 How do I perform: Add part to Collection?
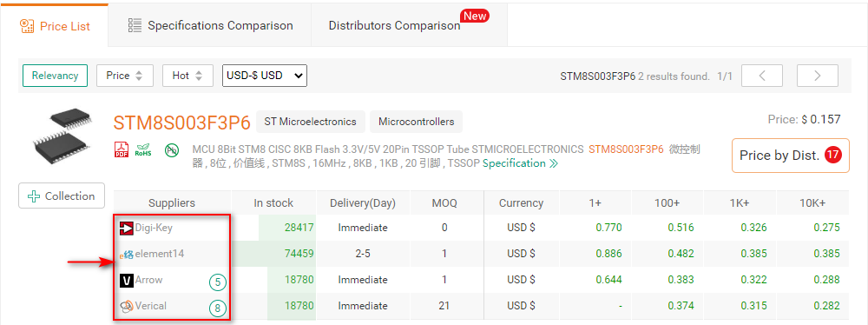pyautogui.click(x=62, y=196)
